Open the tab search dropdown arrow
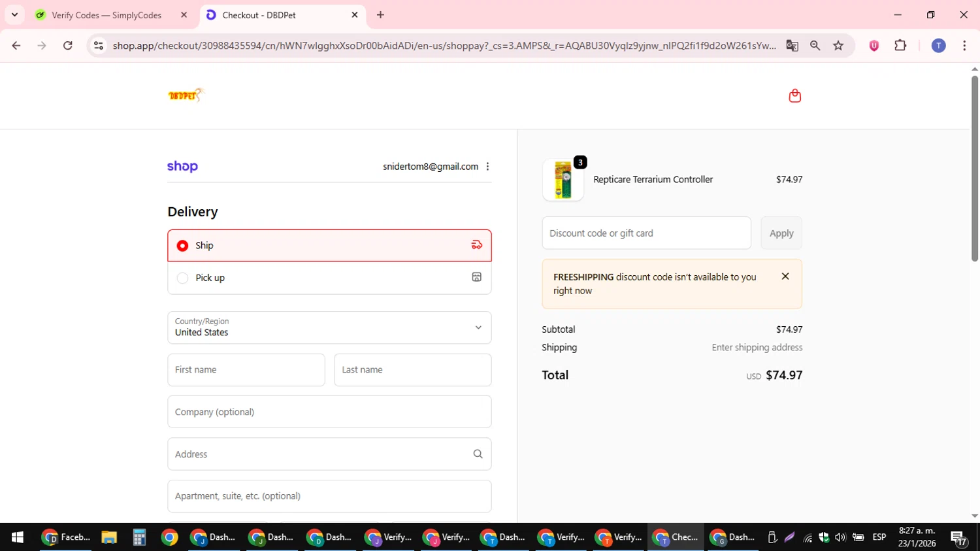The width and height of the screenshot is (980, 551). [x=14, y=15]
